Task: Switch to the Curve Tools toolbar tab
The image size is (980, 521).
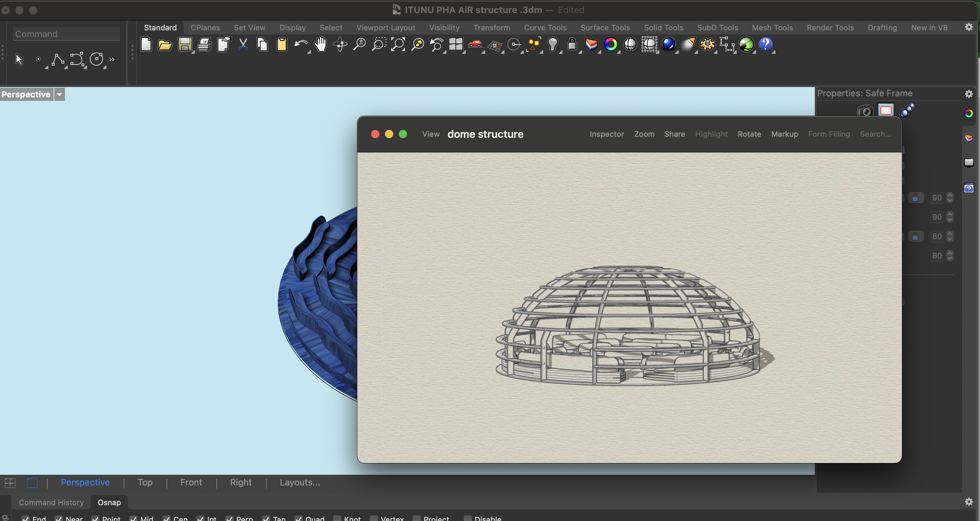Action: 545,27
